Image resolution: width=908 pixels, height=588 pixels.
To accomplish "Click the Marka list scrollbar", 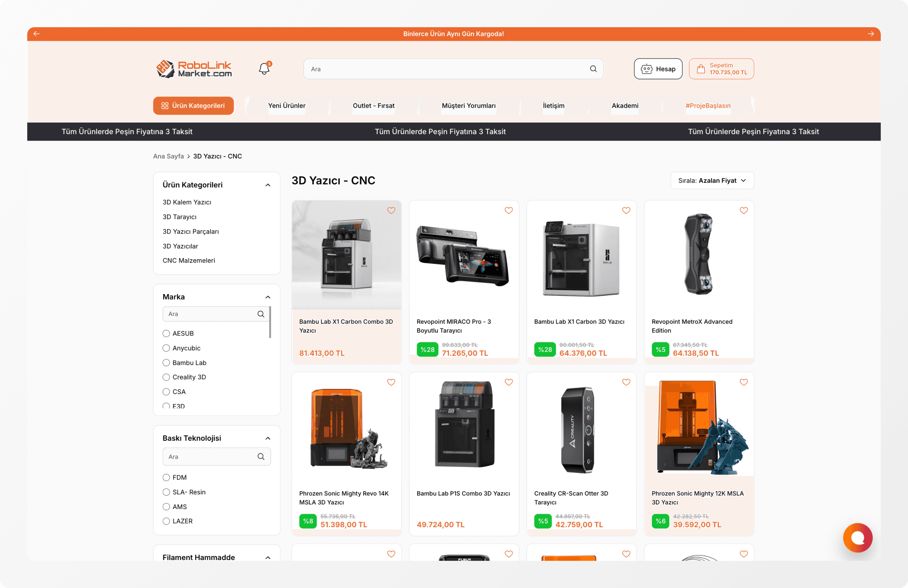I will point(270,322).
